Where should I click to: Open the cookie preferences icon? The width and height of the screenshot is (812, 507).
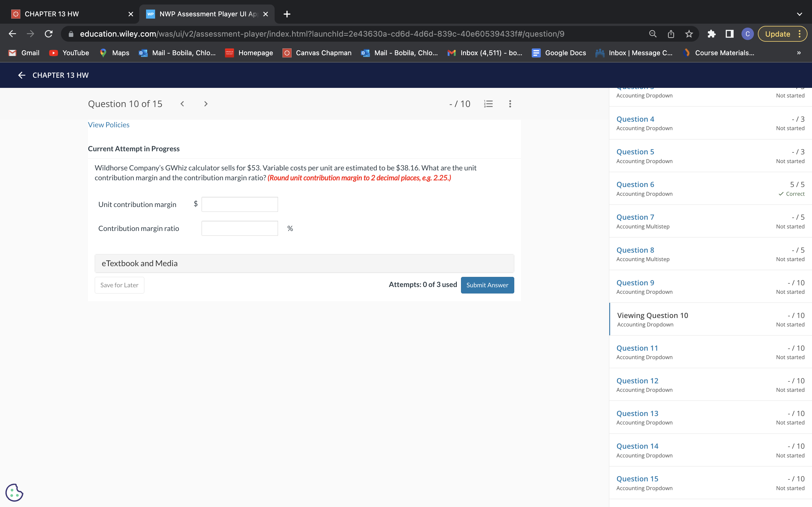point(14,492)
